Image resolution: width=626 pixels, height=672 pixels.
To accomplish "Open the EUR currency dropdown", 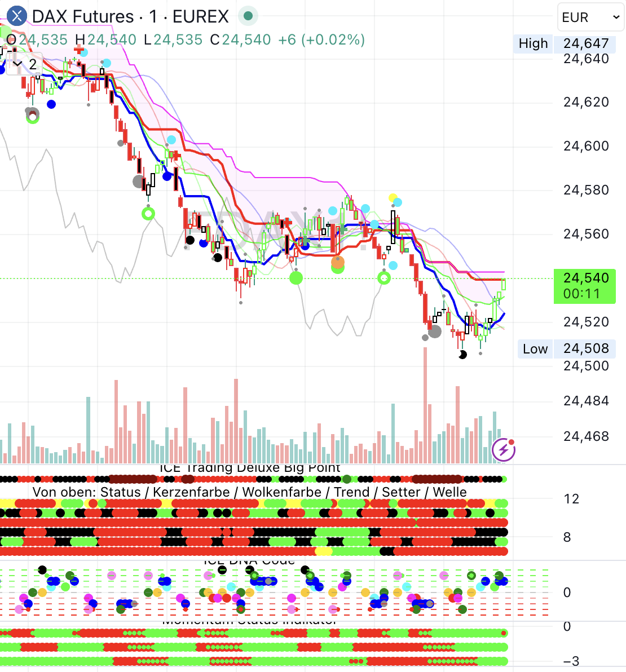I will [x=590, y=17].
